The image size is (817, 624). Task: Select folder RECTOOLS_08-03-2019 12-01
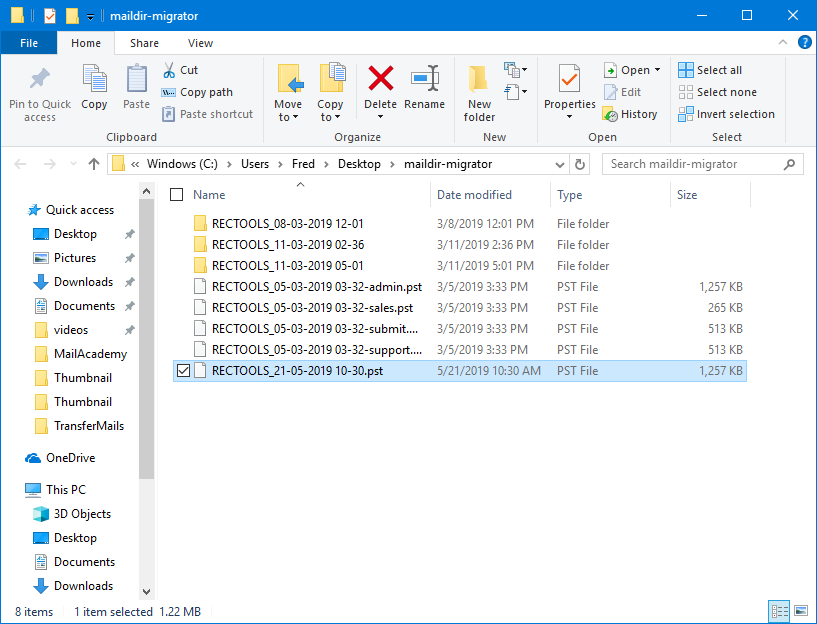(288, 224)
